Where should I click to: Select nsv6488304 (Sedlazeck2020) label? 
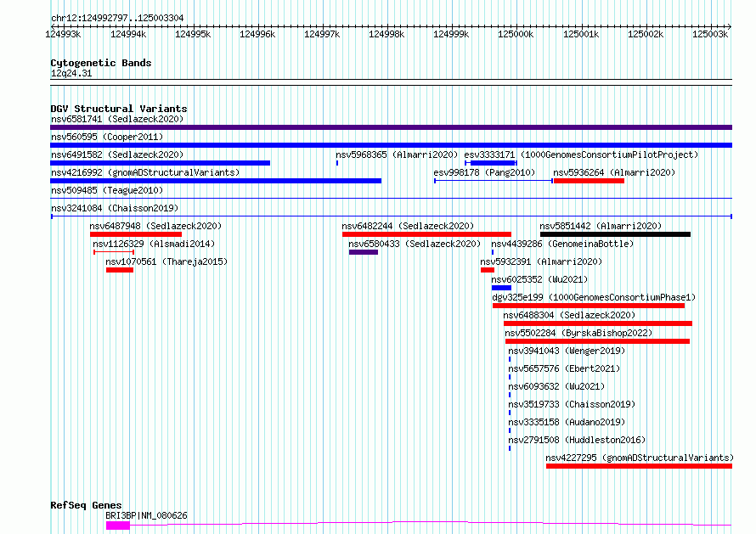pos(569,315)
